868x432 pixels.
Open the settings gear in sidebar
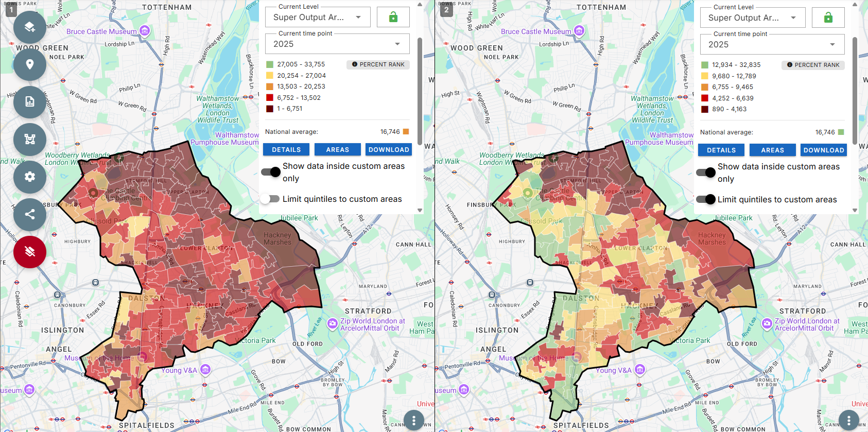pos(30,177)
